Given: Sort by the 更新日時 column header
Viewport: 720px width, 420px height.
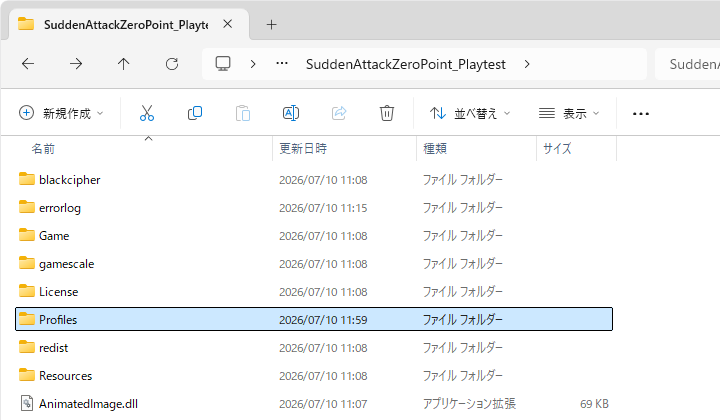Looking at the screenshot, I should pyautogui.click(x=303, y=149).
